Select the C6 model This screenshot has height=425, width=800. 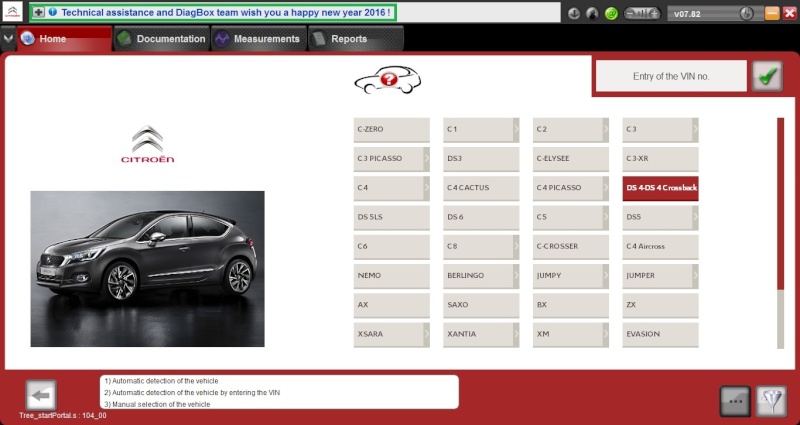click(391, 246)
